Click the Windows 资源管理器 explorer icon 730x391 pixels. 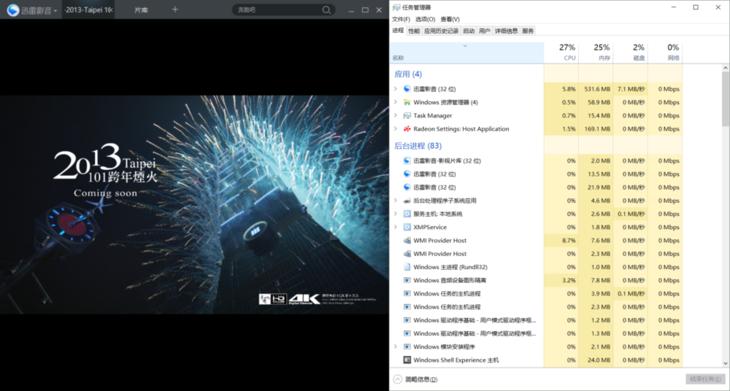click(x=407, y=102)
